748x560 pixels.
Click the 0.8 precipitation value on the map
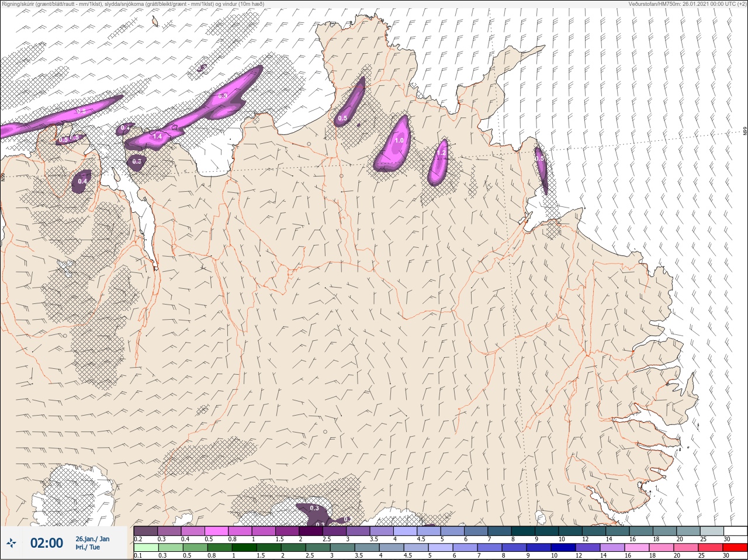click(82, 110)
